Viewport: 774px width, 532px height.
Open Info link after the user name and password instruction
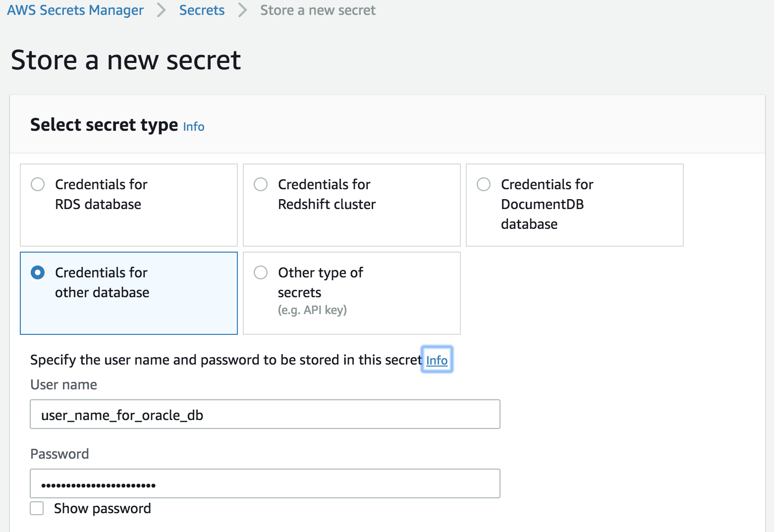pyautogui.click(x=437, y=360)
